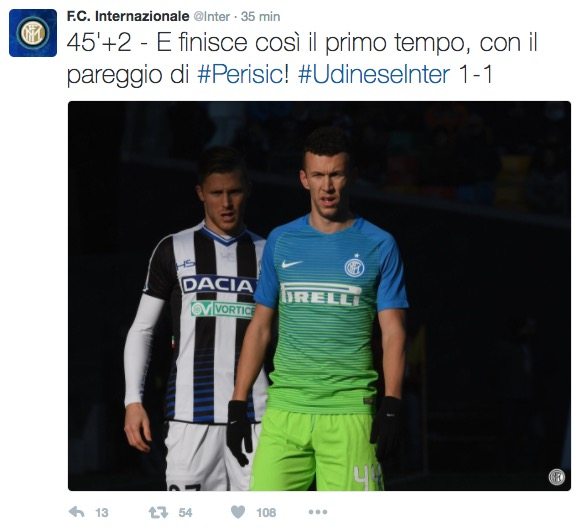
Task: Reply to the tweet with the arrow icon
Action: pos(77,512)
